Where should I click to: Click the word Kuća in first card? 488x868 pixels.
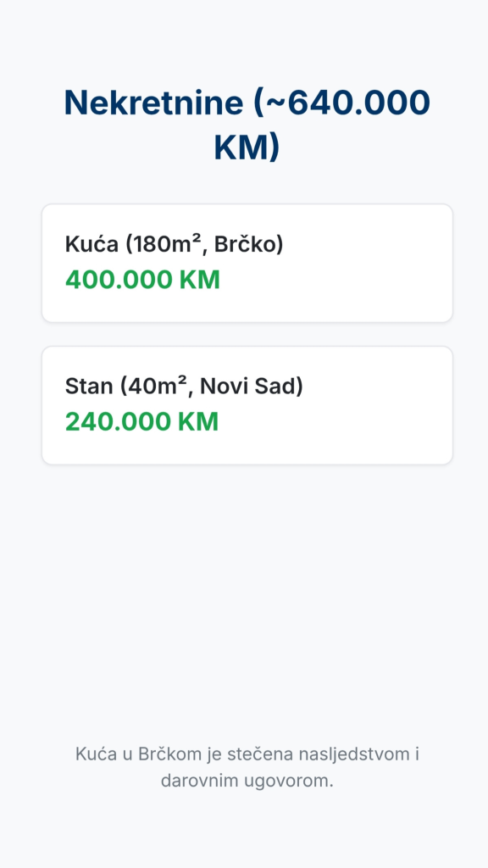click(x=91, y=244)
